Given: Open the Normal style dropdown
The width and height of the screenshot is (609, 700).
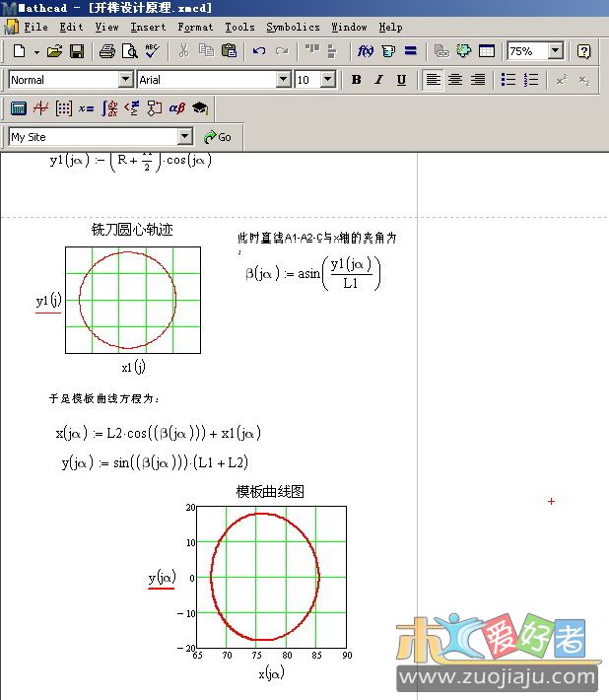Looking at the screenshot, I should 126,80.
